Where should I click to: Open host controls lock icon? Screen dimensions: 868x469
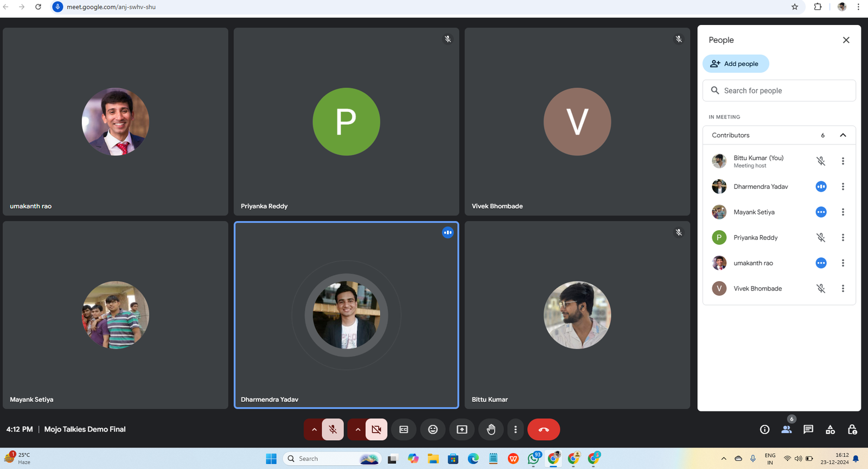click(852, 429)
